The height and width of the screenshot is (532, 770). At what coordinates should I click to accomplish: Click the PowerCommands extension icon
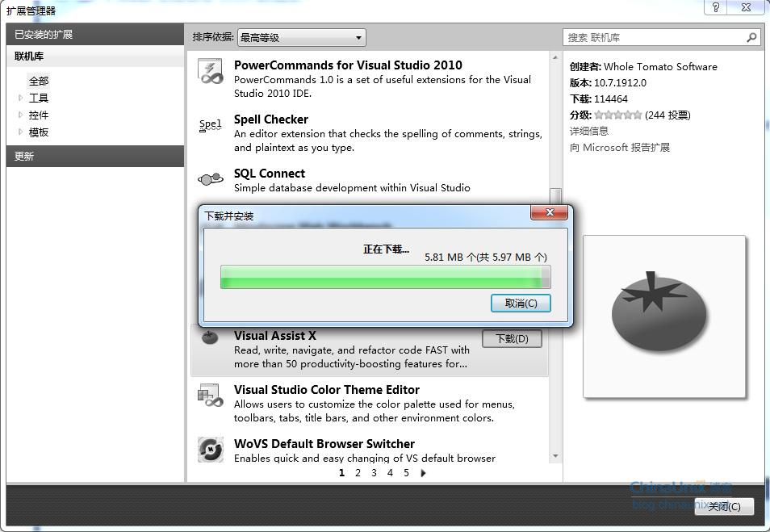210,72
